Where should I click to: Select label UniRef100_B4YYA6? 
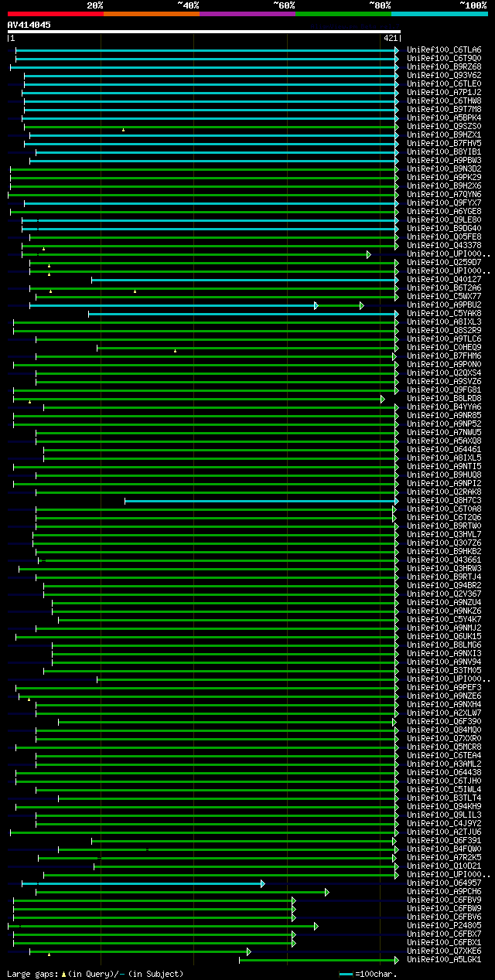(444, 407)
